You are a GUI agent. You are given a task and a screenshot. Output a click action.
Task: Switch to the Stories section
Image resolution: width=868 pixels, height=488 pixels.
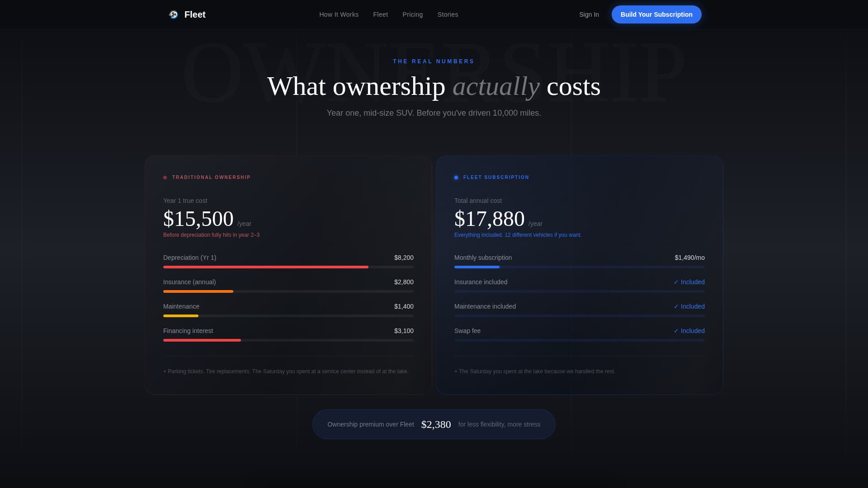pyautogui.click(x=448, y=14)
